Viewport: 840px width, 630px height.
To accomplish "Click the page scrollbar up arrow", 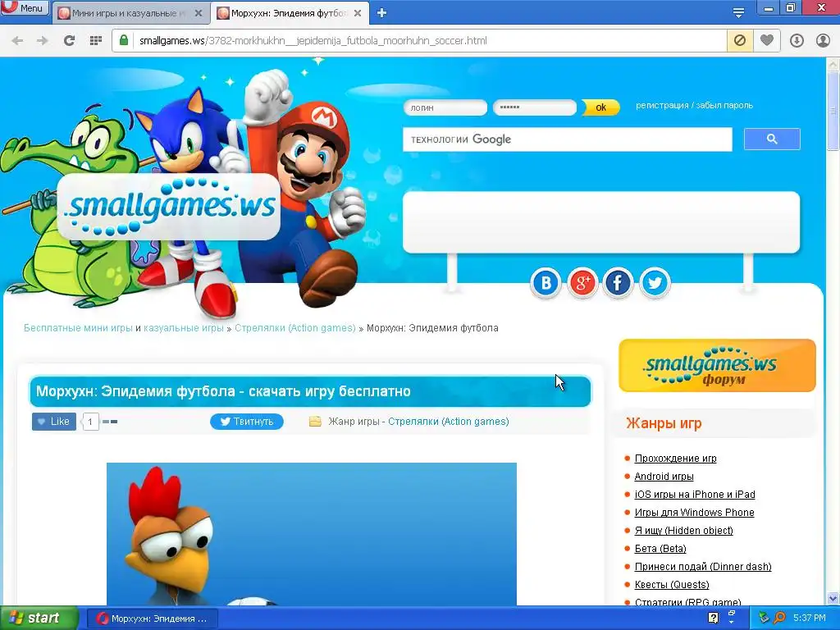I will pyautogui.click(x=833, y=64).
